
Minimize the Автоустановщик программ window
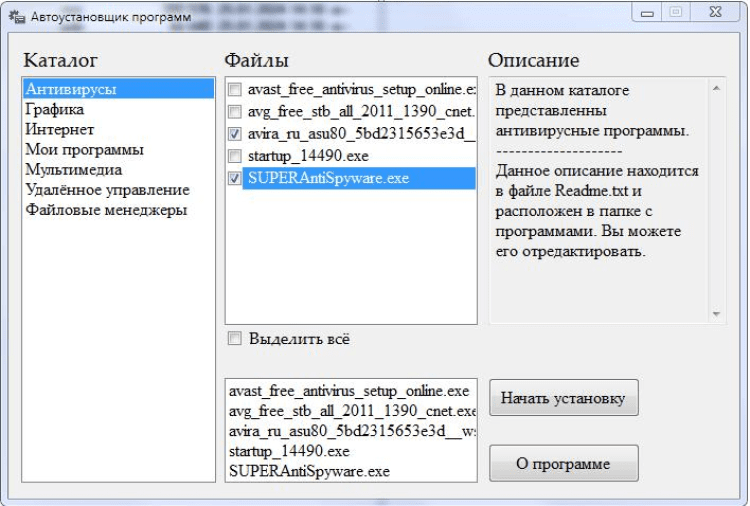(647, 13)
